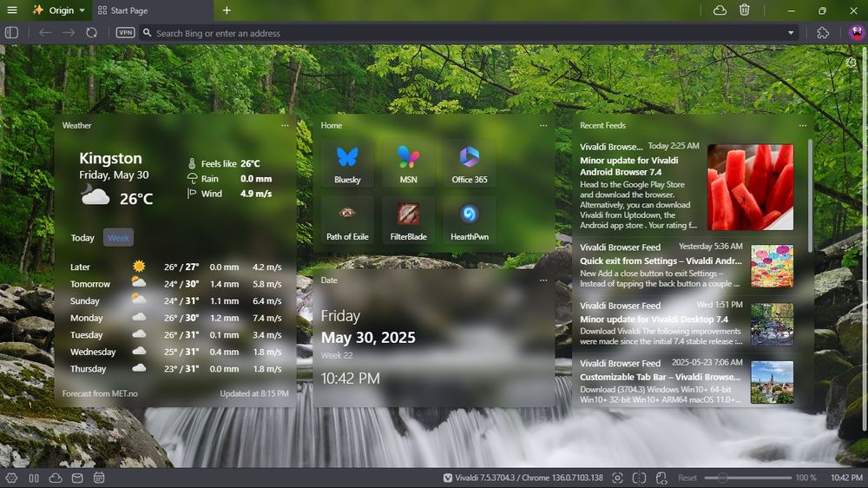Focus the Search Bing address field
Viewport: 868px width, 488px height.
469,33
